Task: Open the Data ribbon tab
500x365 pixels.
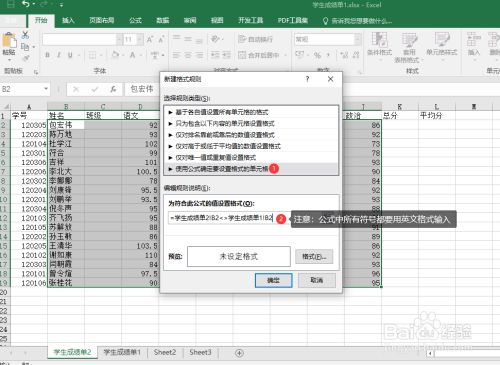Action: 163,20
